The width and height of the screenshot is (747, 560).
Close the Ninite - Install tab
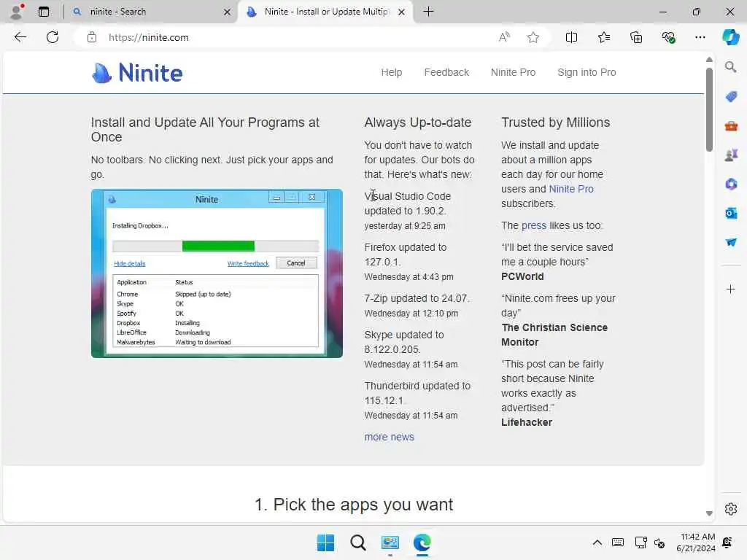tap(402, 12)
